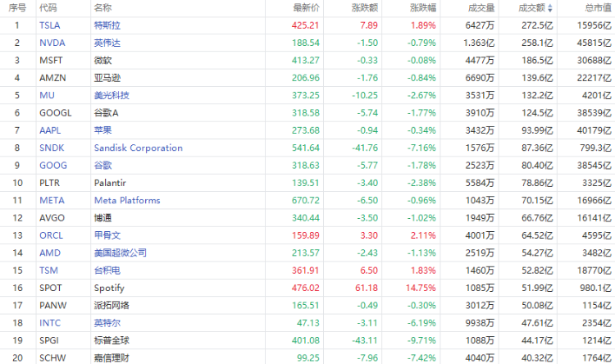Open the NVDA ticker link
This screenshot has height=364, width=615.
point(52,43)
